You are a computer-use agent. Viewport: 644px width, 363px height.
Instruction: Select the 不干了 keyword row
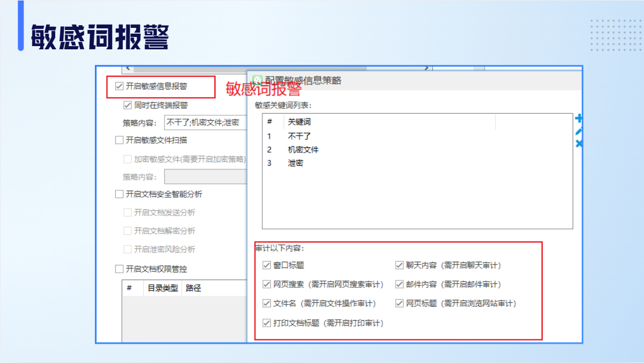coord(299,136)
